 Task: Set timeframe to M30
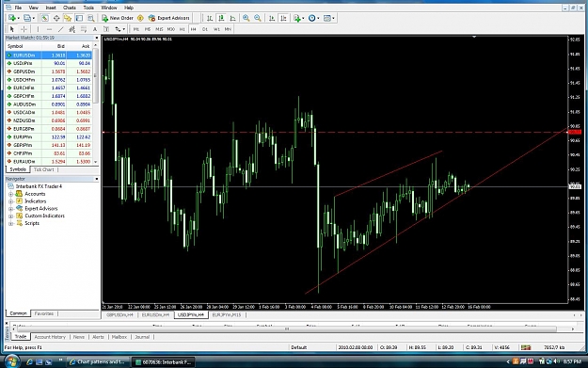pyautogui.click(x=171, y=29)
